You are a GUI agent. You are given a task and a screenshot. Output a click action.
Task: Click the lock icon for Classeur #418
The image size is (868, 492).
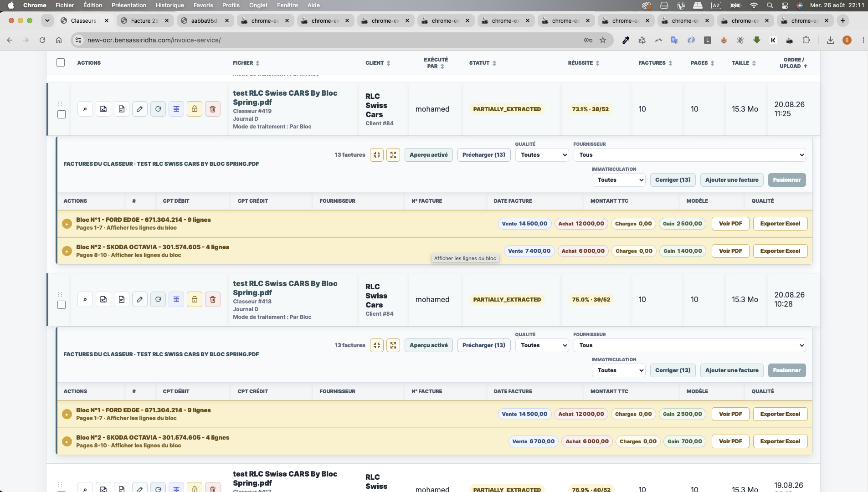[x=195, y=299]
